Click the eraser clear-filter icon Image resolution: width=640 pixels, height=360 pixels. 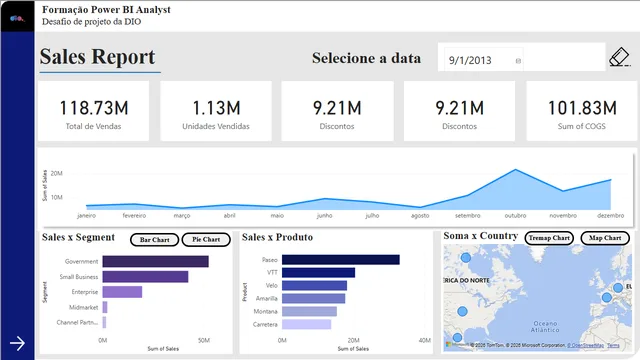tap(620, 57)
